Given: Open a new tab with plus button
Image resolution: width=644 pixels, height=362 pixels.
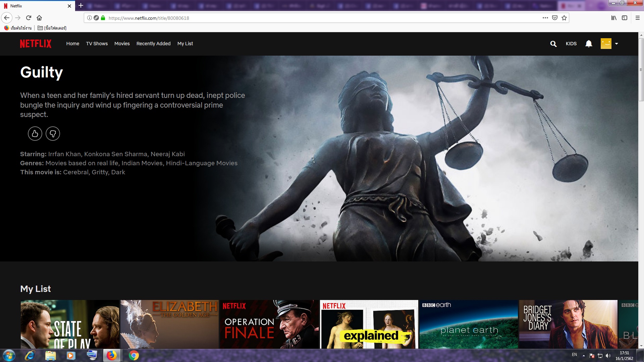Looking at the screenshot, I should (x=81, y=5).
